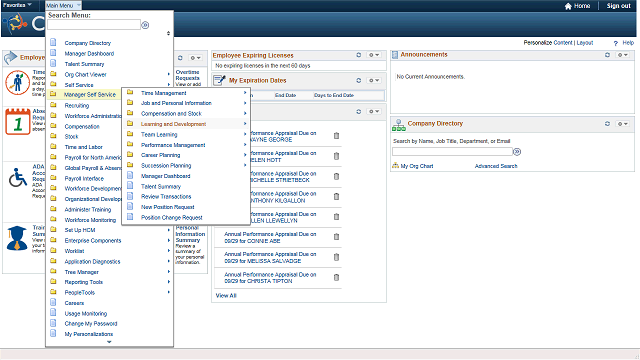640x360 pixels.
Task: Open the Favorites dropdown
Action: click(x=17, y=5)
